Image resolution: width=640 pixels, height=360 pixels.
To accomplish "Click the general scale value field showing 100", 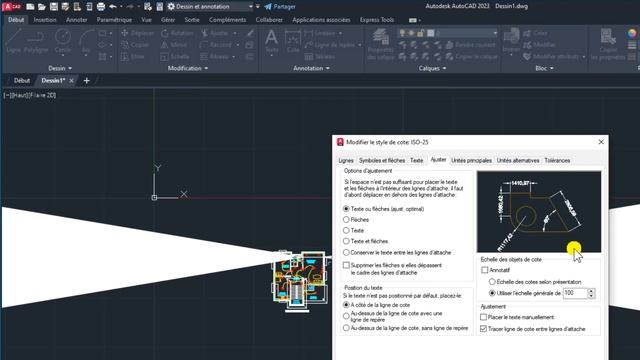I will (575, 293).
